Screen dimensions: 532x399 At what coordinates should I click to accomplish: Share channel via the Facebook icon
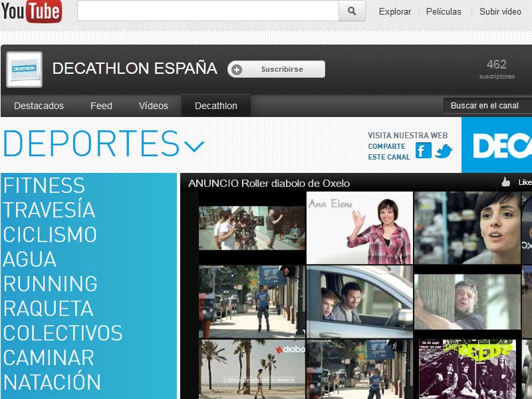click(x=424, y=150)
